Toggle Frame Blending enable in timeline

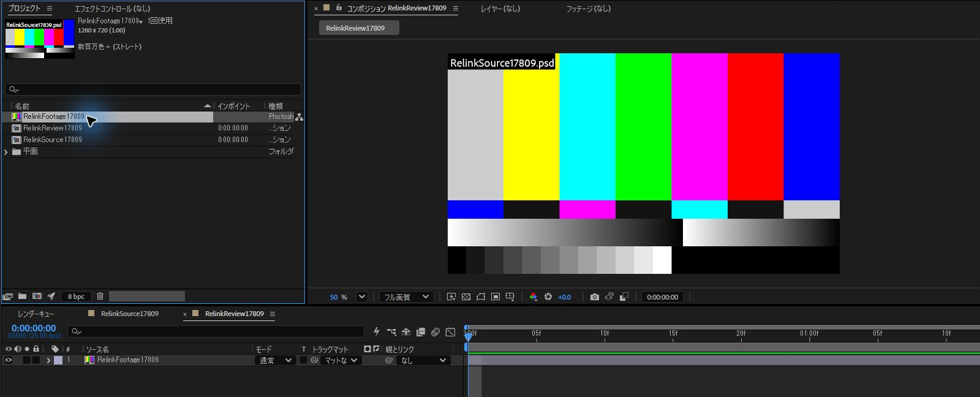point(421,332)
